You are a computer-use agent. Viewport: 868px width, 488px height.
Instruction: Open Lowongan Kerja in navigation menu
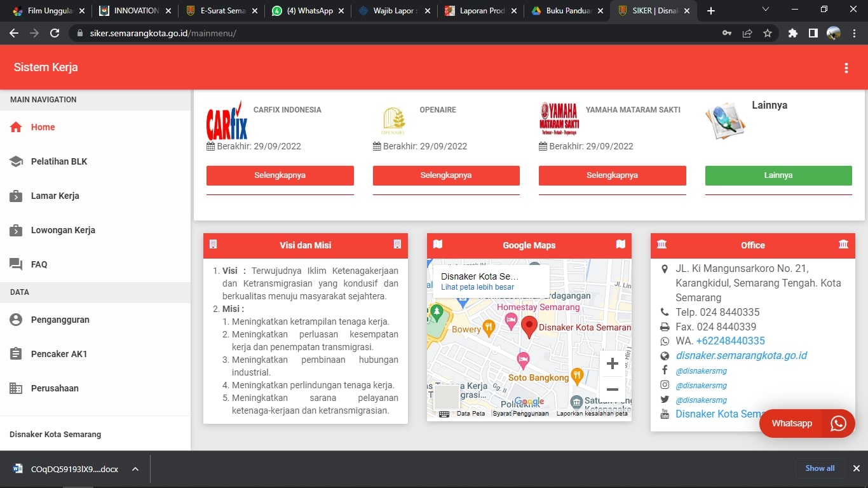(63, 230)
